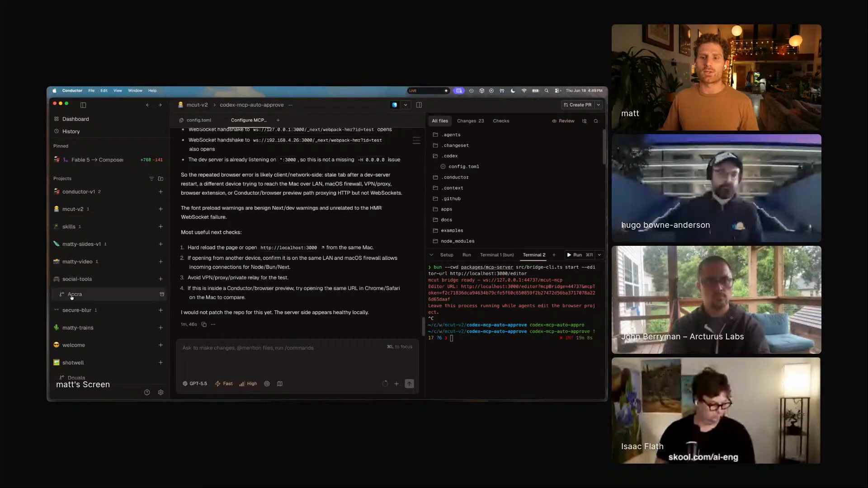Add a new terminal tab
Viewport: 868px width, 488px height.
click(554, 255)
